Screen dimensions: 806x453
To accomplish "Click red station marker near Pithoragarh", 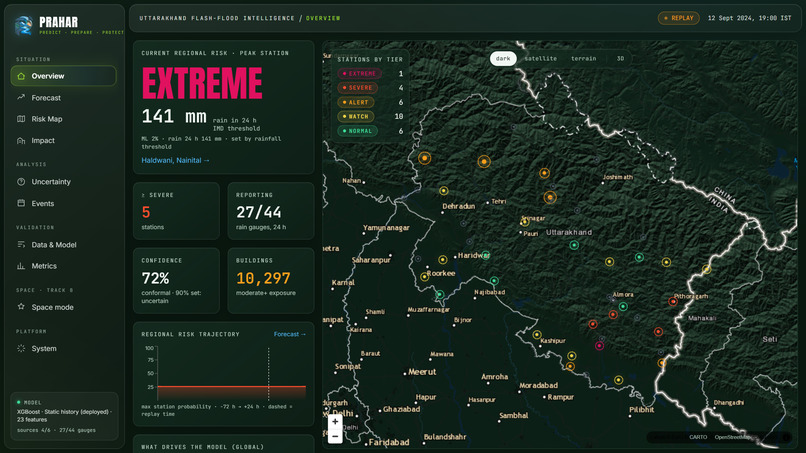I will tap(673, 302).
